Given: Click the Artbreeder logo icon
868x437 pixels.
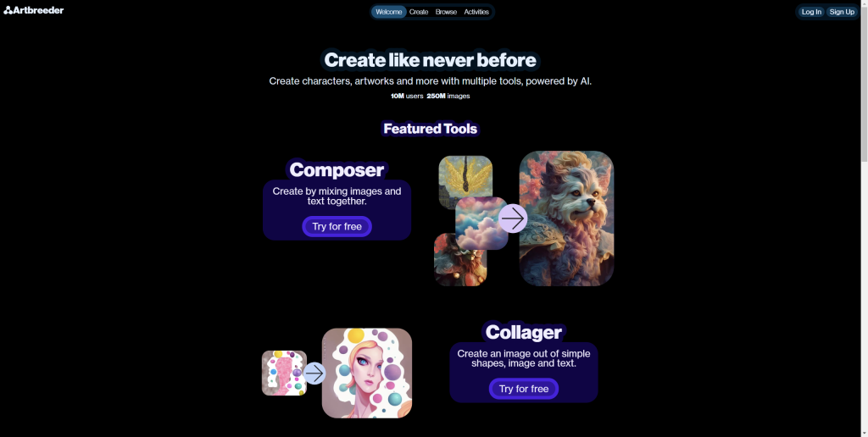Looking at the screenshot, I should (8, 10).
